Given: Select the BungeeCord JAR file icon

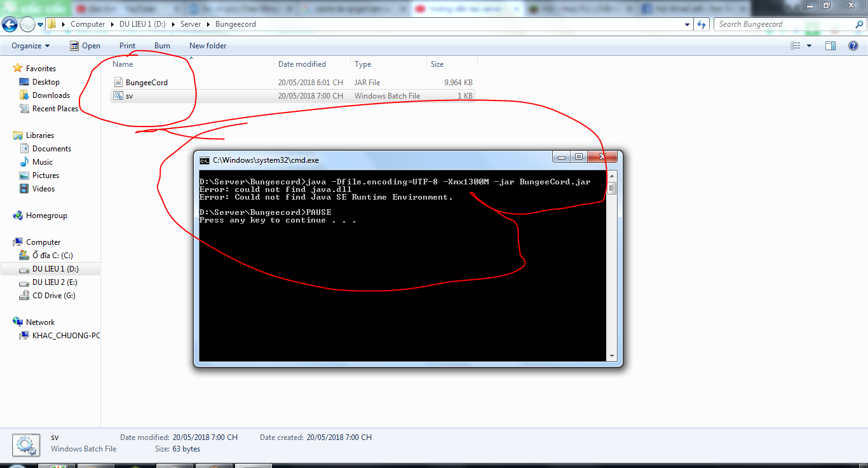Looking at the screenshot, I should point(118,83).
